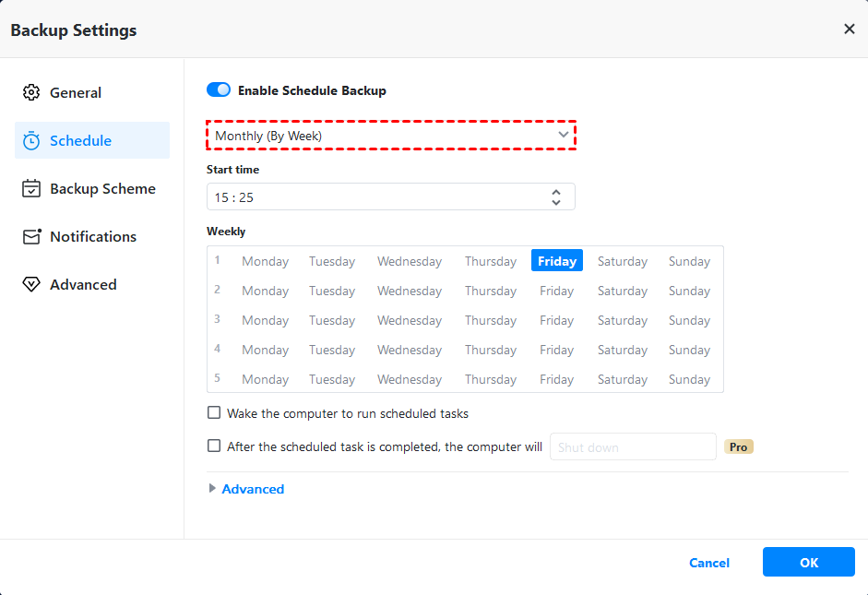Click the General gear icon

[31, 93]
